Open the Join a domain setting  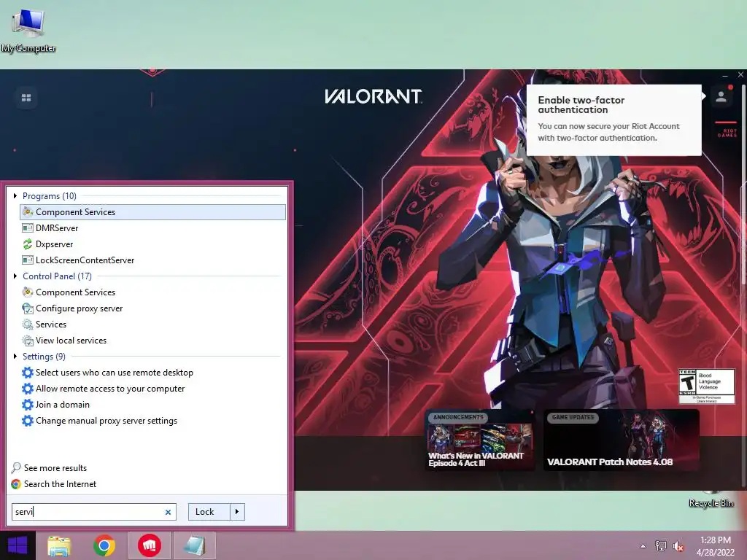tap(153, 405)
